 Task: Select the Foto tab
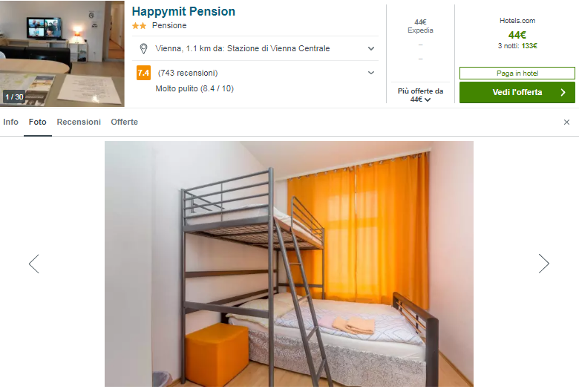(x=38, y=122)
